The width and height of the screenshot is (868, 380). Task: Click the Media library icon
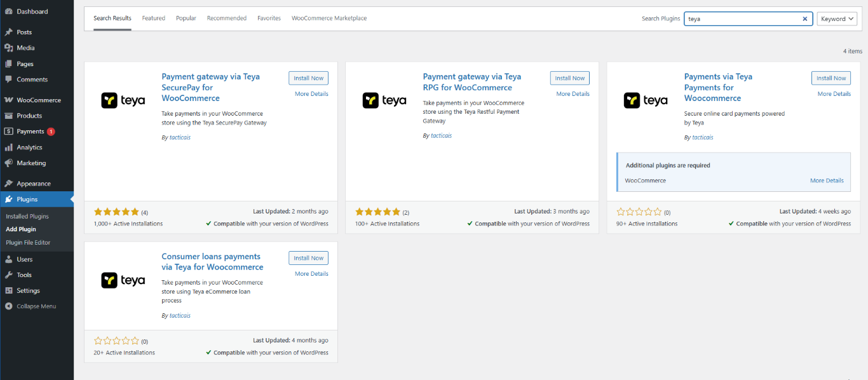[x=8, y=48]
